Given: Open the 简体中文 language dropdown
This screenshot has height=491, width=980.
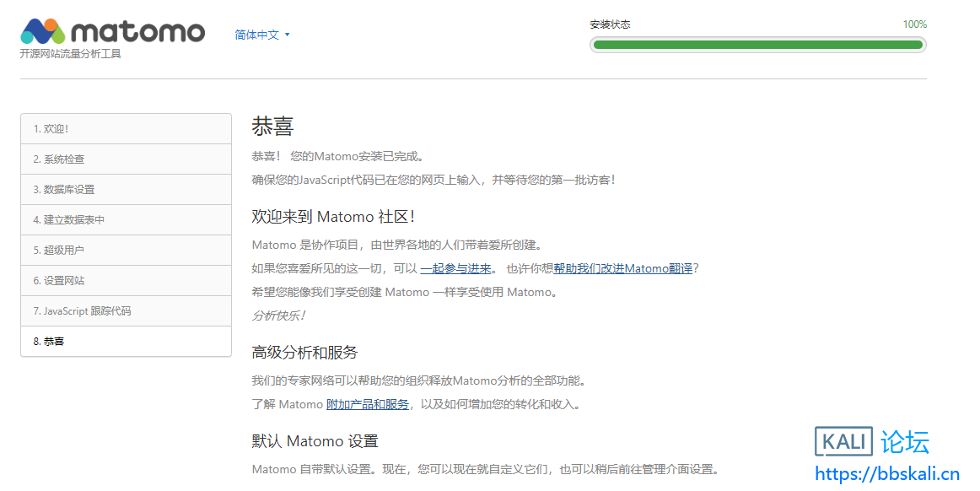Looking at the screenshot, I should (257, 35).
